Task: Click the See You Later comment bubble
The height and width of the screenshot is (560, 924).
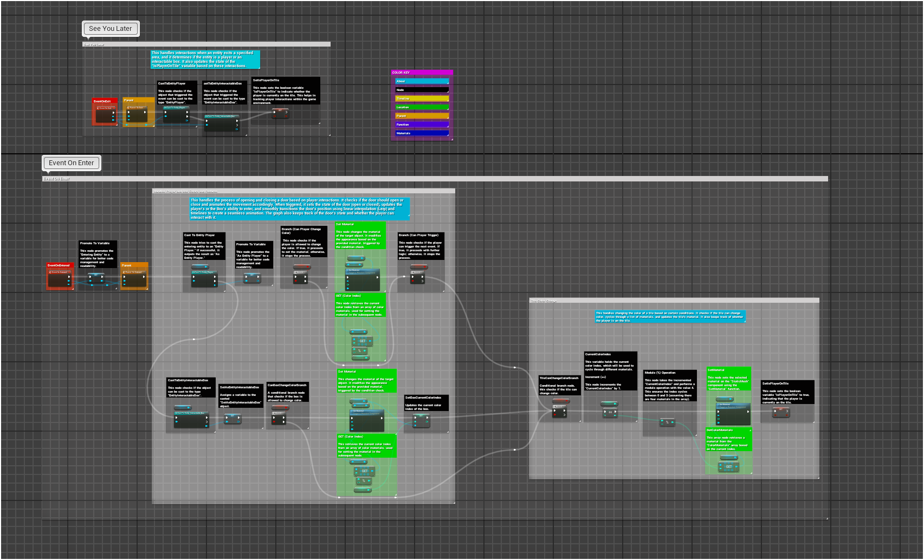Action: point(111,29)
